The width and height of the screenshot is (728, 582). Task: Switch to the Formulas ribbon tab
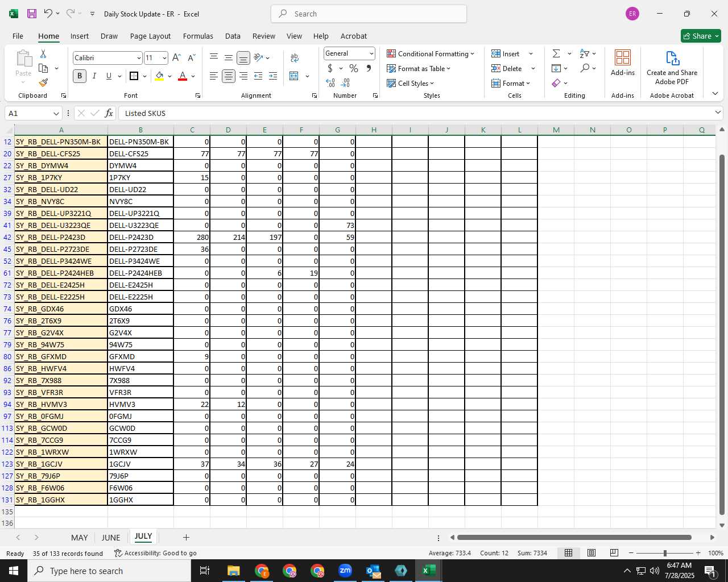point(198,36)
